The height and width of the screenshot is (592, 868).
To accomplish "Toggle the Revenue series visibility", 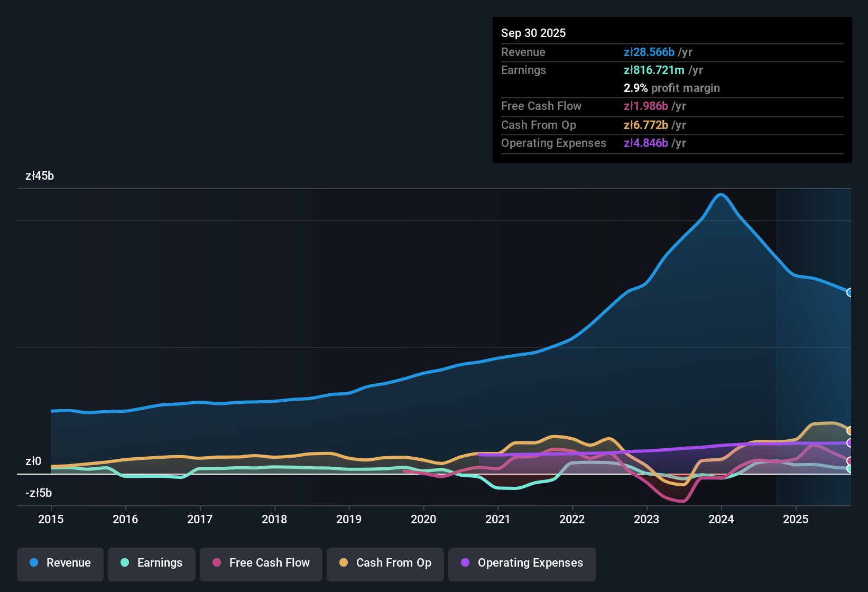I will [60, 563].
